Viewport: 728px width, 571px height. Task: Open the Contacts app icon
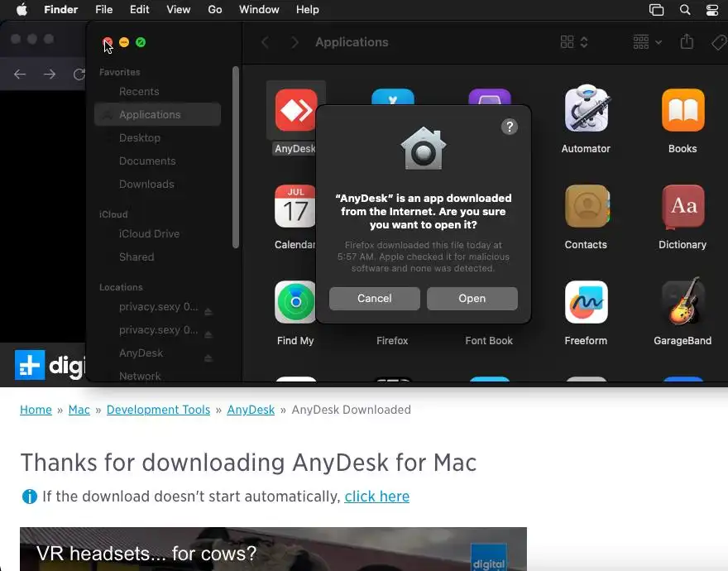[587, 206]
